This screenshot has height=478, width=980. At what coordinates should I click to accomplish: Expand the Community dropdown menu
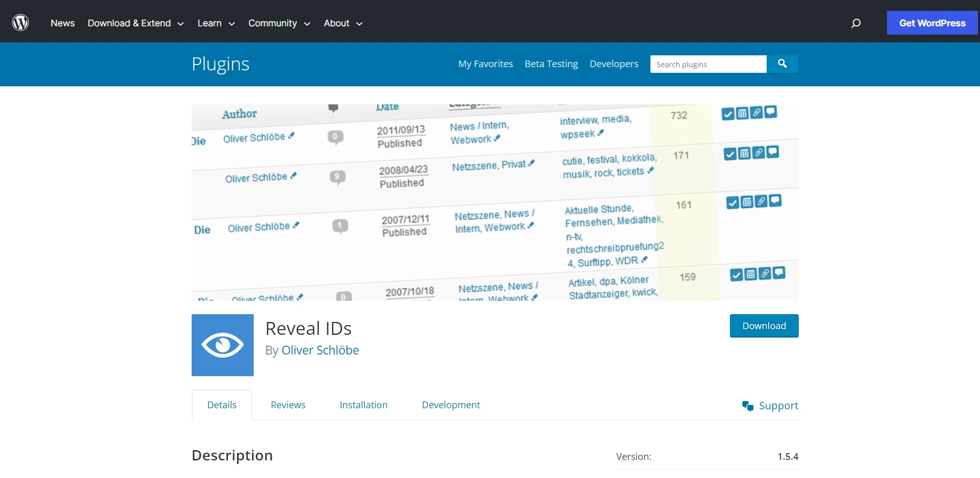(279, 23)
